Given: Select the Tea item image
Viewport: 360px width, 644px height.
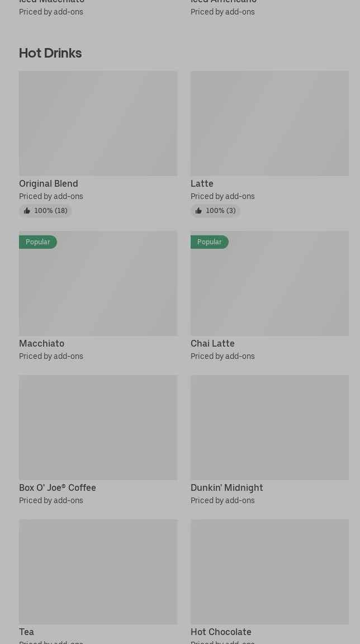Looking at the screenshot, I should pos(98,572).
